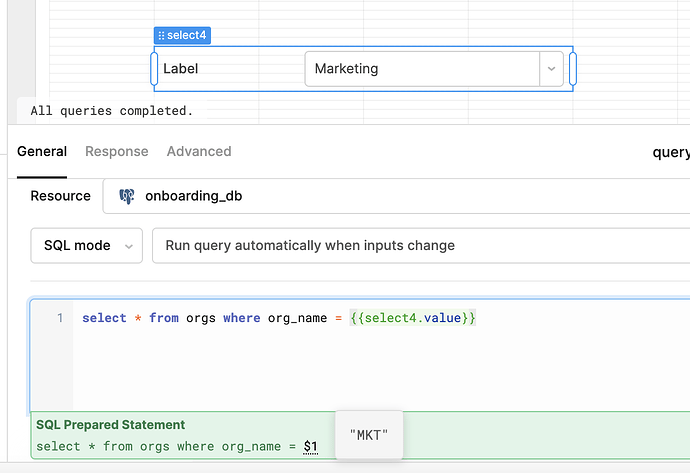Switch to the General tab

pyautogui.click(x=42, y=151)
